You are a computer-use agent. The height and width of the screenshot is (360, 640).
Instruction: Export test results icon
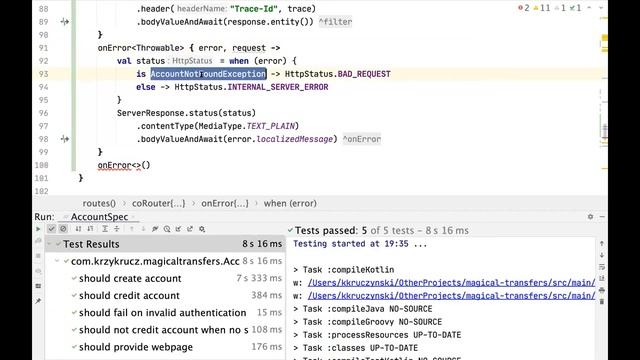(190, 229)
